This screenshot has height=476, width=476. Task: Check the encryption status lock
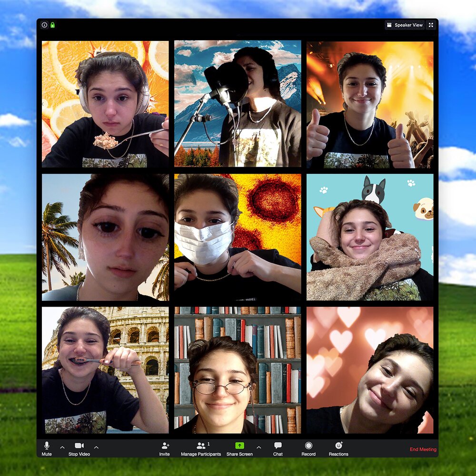[52, 25]
